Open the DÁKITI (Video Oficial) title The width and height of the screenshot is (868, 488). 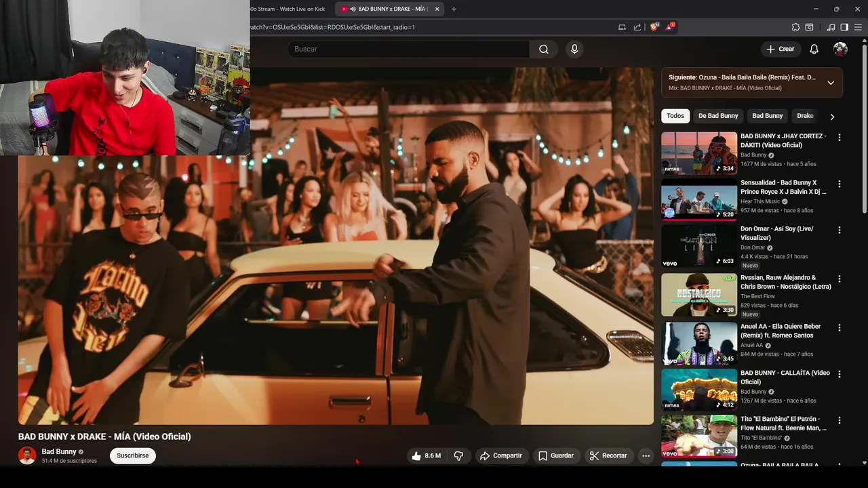tap(783, 140)
